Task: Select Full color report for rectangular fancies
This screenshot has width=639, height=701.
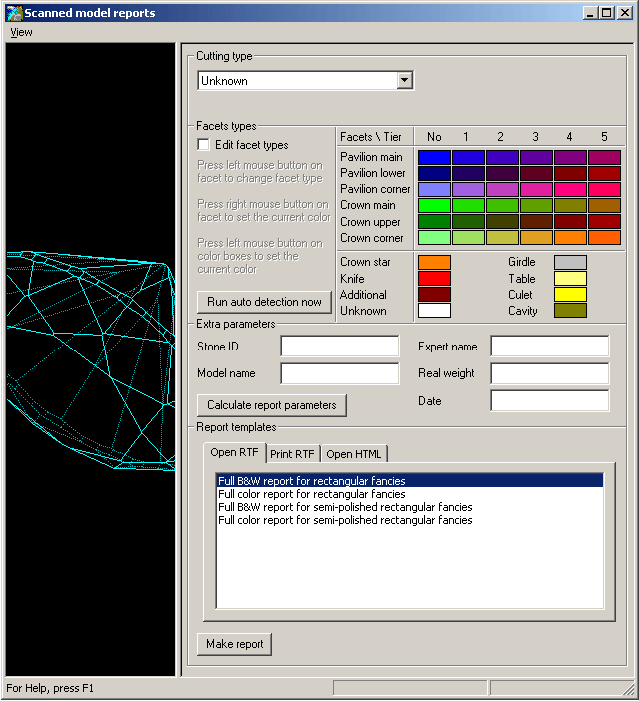Action: pyautogui.click(x=312, y=494)
